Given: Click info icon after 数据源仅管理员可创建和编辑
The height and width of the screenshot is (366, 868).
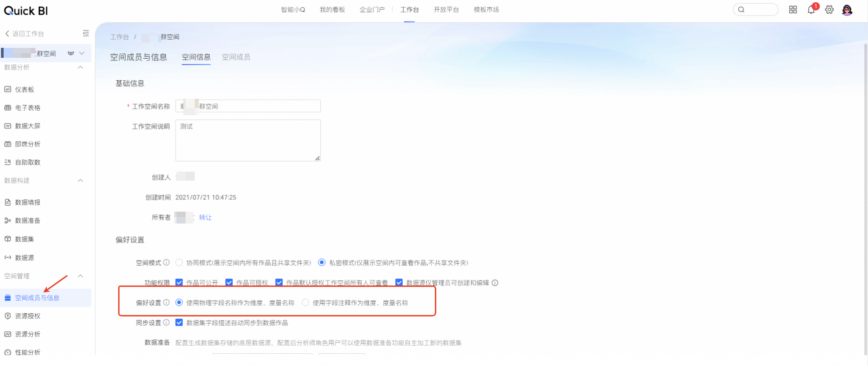Looking at the screenshot, I should [x=495, y=283].
